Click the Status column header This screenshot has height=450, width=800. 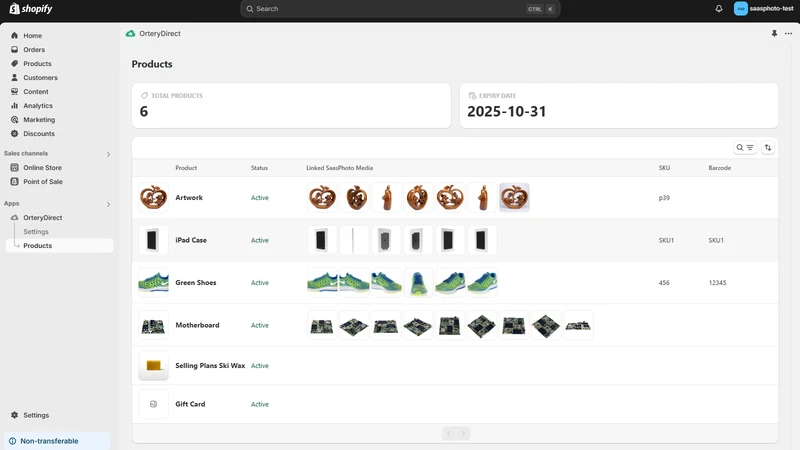[x=259, y=168]
